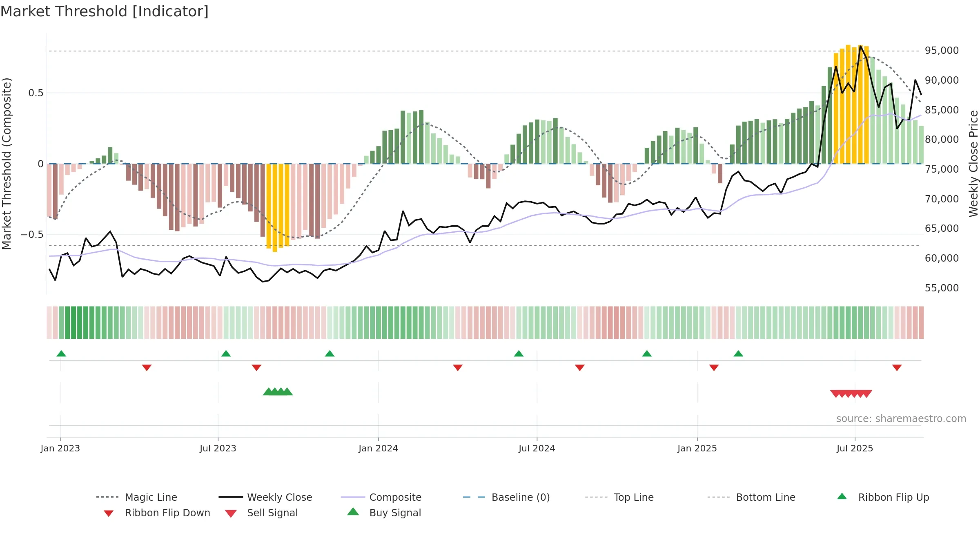Click the first ribbon flip up marker near Jan 2023
This screenshot has width=980, height=551.
pyautogui.click(x=61, y=353)
